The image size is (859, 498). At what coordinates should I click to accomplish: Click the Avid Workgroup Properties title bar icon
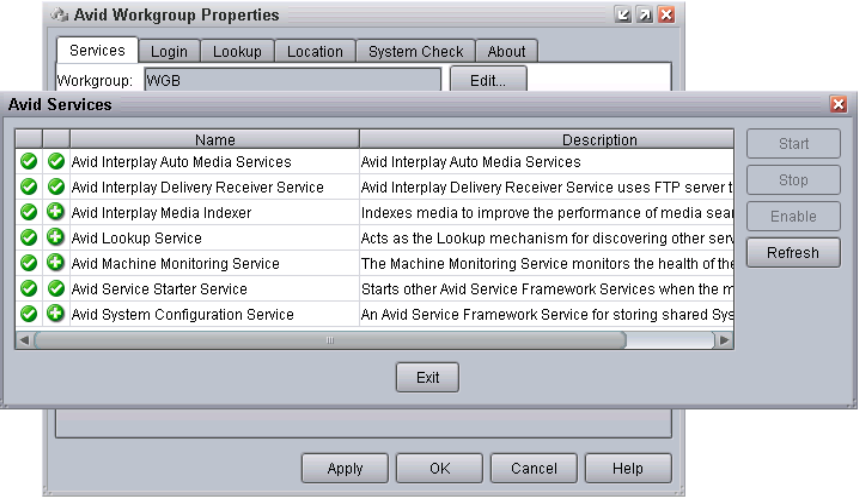tap(60, 15)
